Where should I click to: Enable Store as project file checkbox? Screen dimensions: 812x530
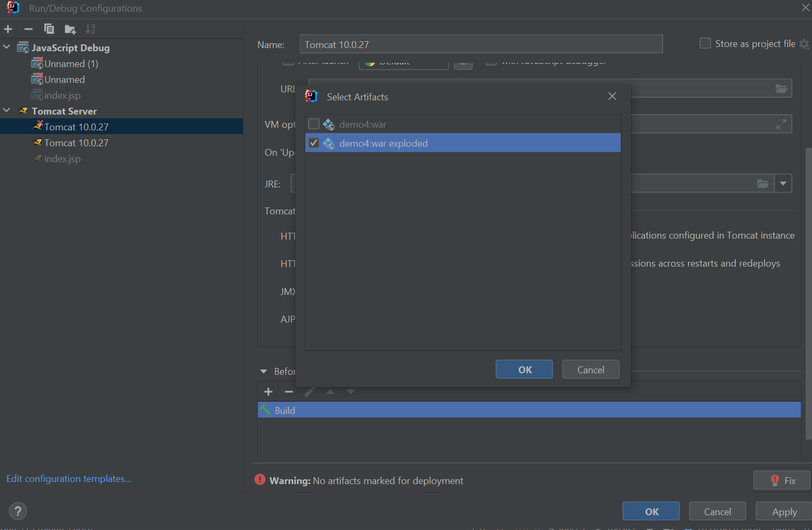click(705, 43)
